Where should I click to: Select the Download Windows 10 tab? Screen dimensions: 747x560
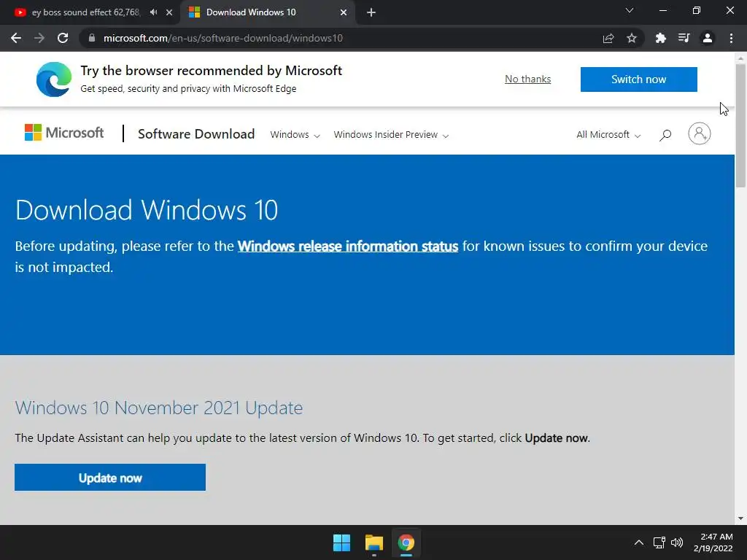268,12
